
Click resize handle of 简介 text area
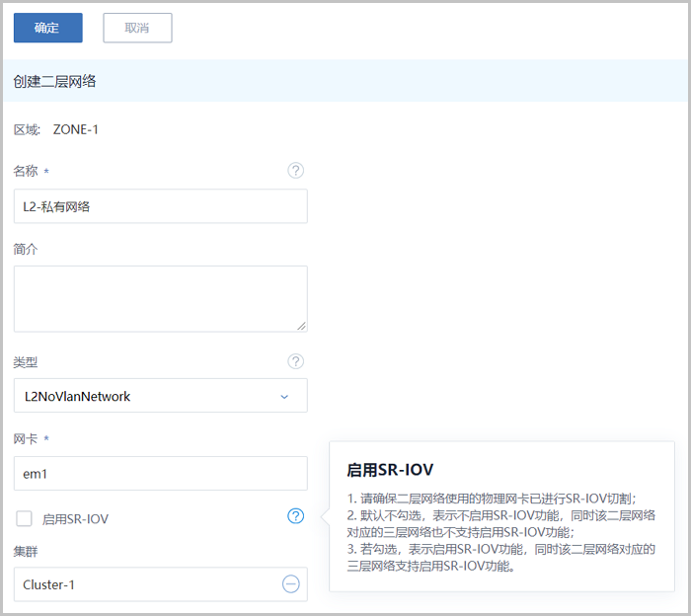300,325
